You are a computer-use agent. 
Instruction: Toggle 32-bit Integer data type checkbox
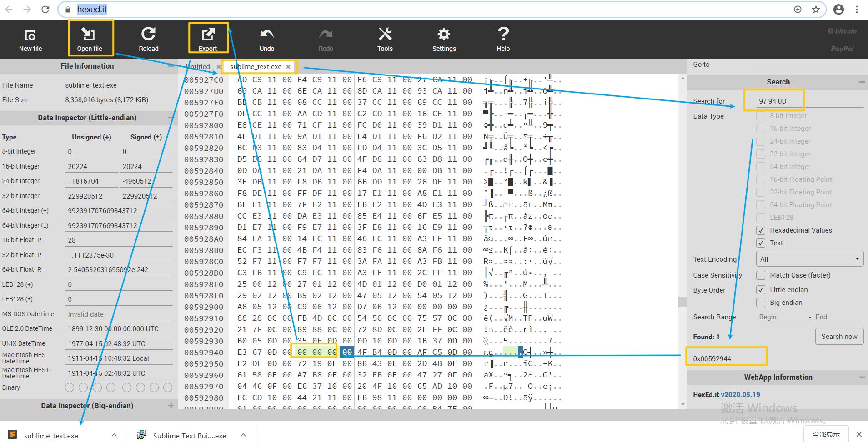[761, 154]
